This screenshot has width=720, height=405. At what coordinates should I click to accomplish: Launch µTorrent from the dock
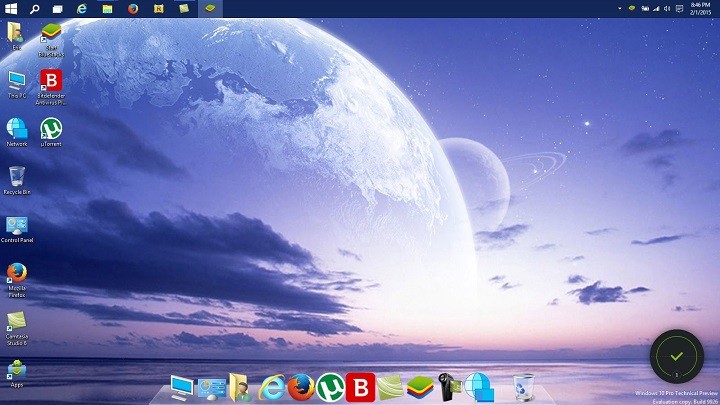[x=331, y=388]
